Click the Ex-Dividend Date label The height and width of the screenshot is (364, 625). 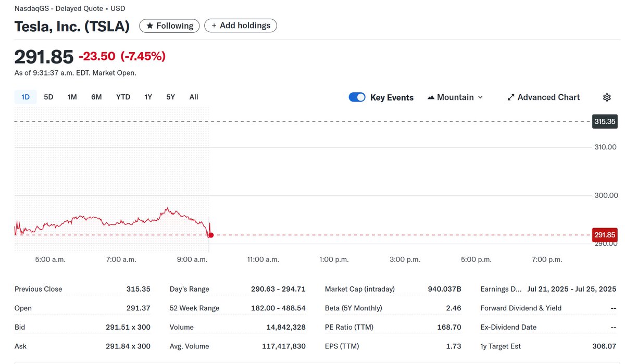click(508, 328)
